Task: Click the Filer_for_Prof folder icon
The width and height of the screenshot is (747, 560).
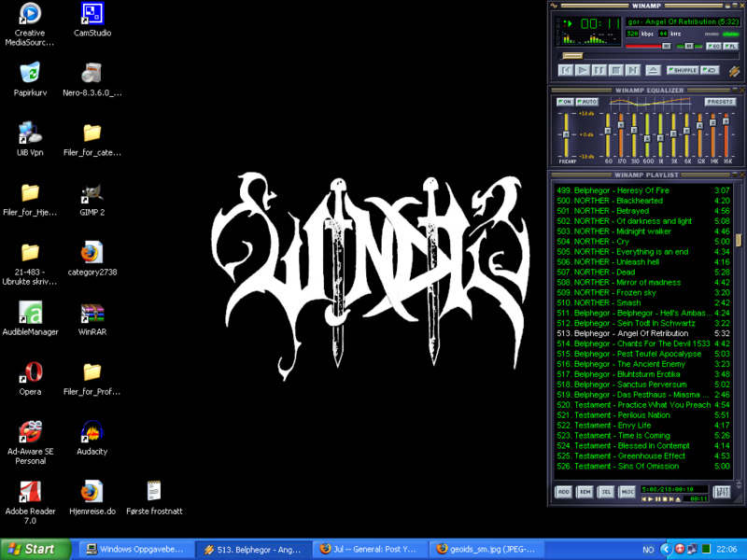Action: pyautogui.click(x=92, y=379)
